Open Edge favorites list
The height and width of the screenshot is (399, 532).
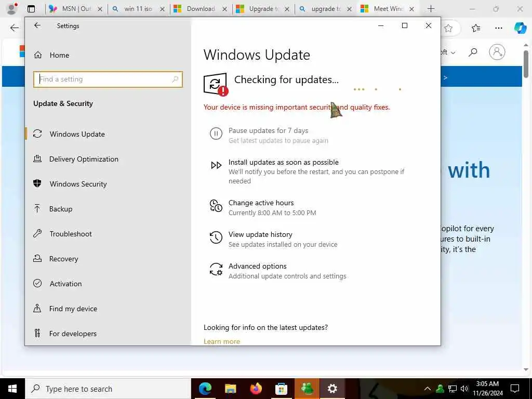click(476, 28)
